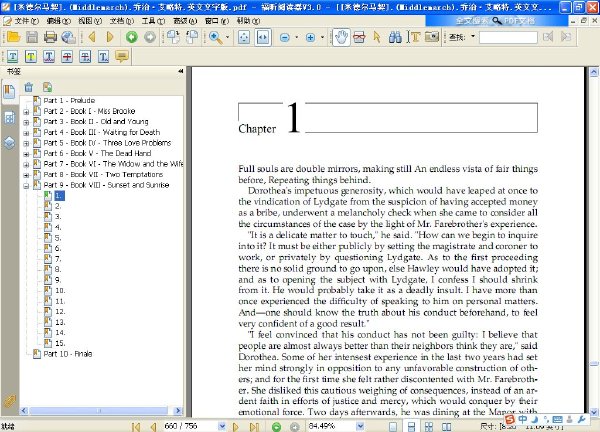
Task: Select the Squiggly underline tool
Action: tap(49, 57)
